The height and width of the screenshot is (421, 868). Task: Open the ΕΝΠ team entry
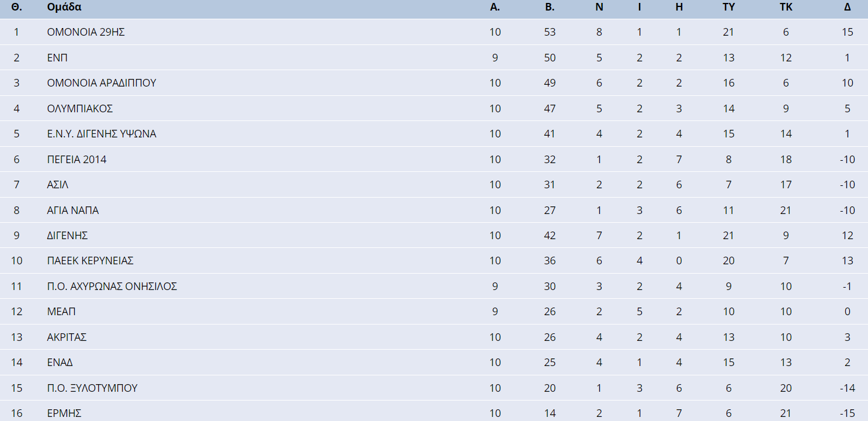tap(58, 57)
